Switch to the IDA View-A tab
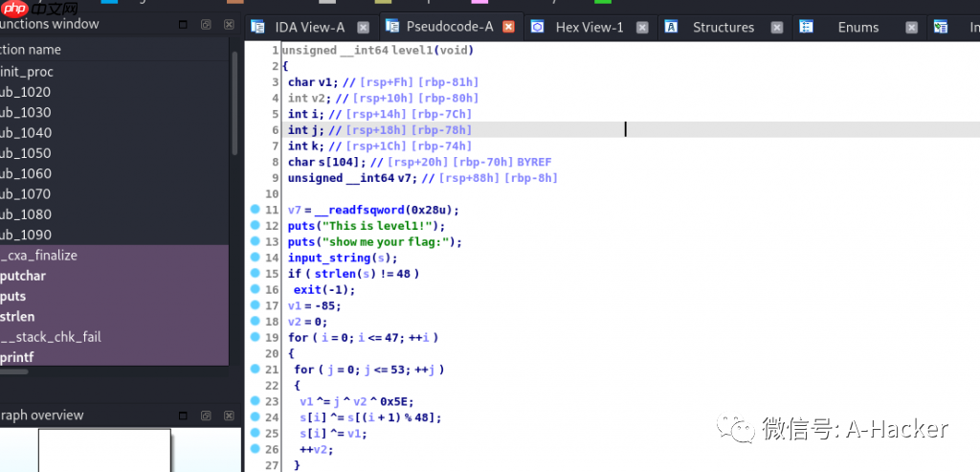Viewport: 980px width, 472px height. [310, 28]
